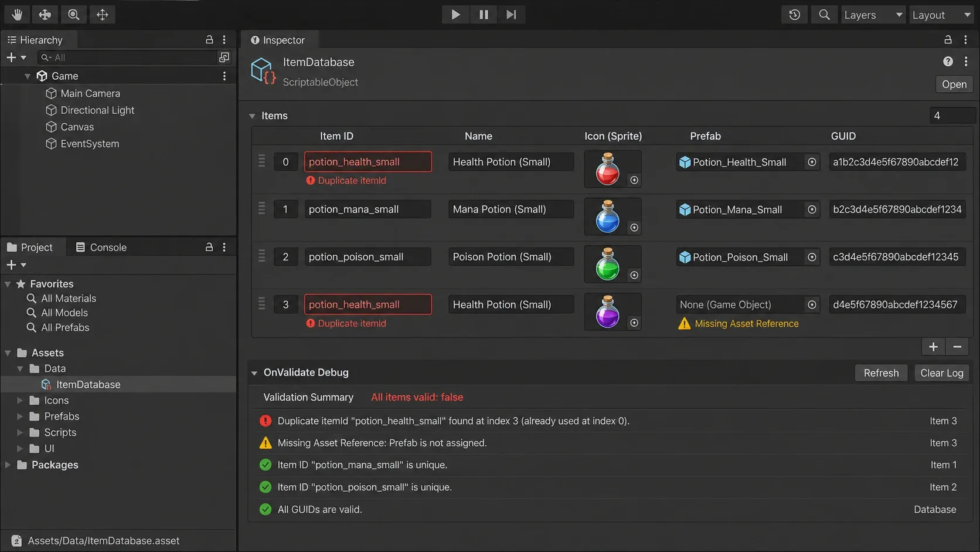Open object picker for None (Game Object)
The image size is (980, 552).
coord(812,304)
